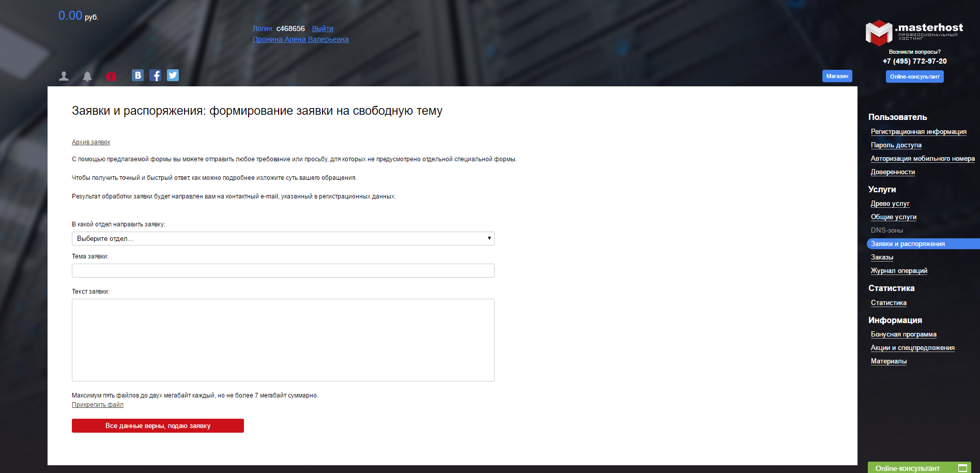Open the 'Архив заявок' link
980x473 pixels.
[x=91, y=142]
